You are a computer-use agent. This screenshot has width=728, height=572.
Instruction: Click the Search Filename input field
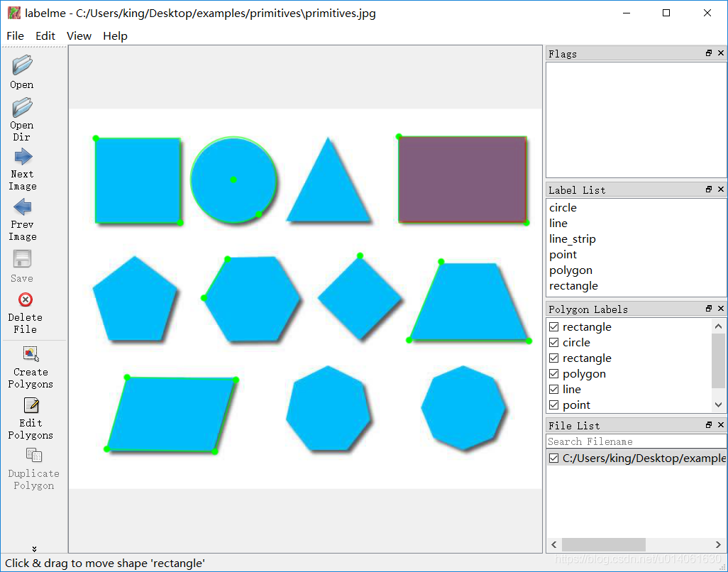point(636,441)
